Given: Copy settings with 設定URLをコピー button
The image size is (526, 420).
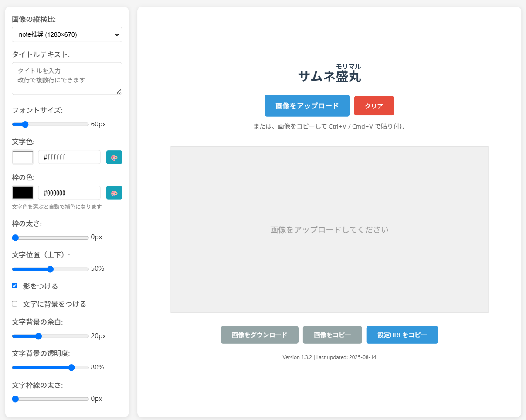Looking at the screenshot, I should pos(402,335).
